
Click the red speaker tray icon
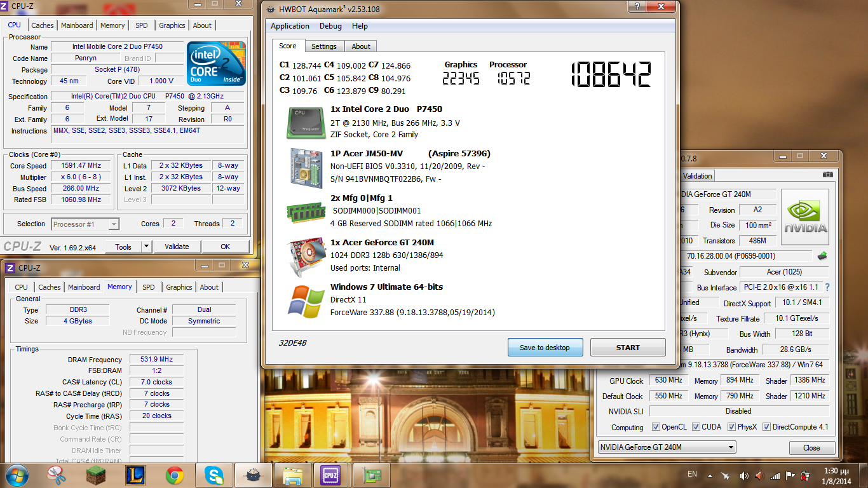tap(759, 475)
